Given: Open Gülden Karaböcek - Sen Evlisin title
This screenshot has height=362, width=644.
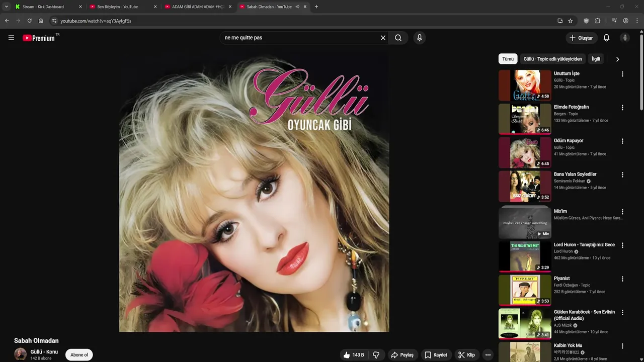Looking at the screenshot, I should click(x=584, y=315).
